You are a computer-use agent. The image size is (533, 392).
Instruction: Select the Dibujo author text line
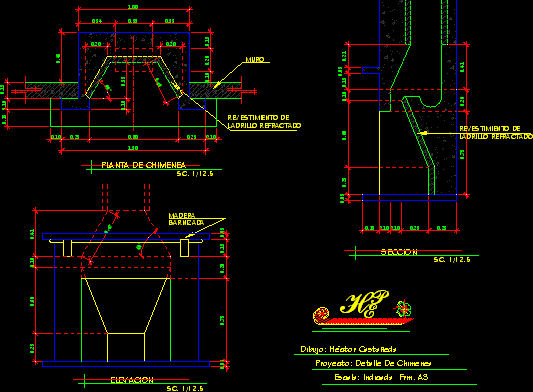pyautogui.click(x=348, y=349)
